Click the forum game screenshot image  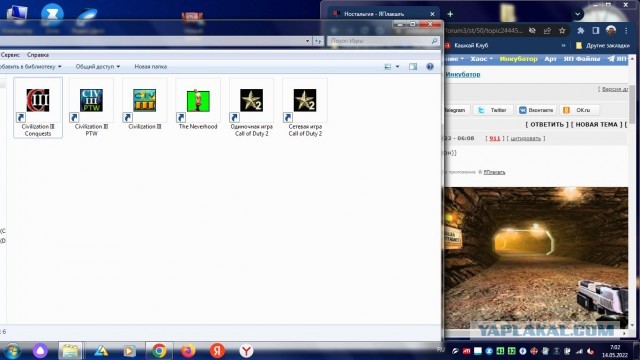coord(536,258)
